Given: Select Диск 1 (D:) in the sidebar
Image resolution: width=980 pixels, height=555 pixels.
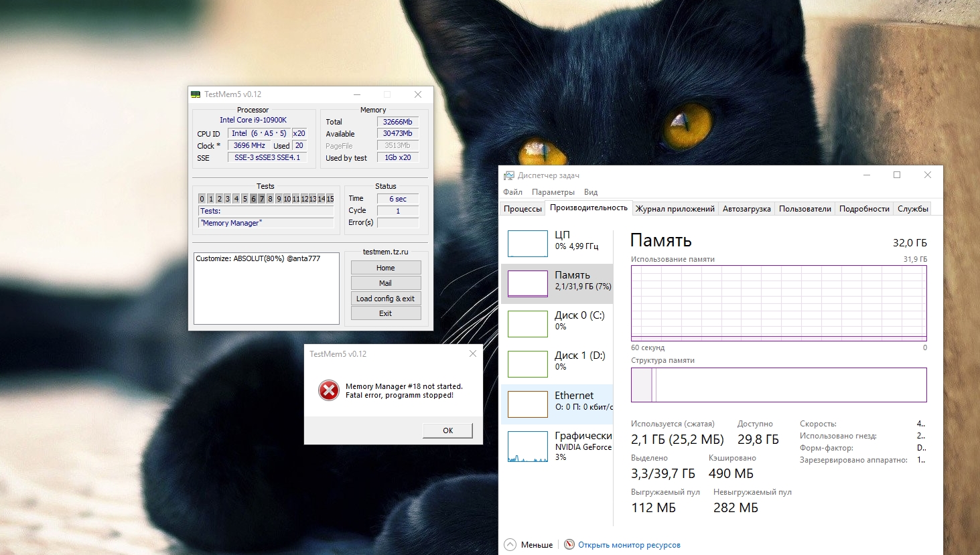Looking at the screenshot, I should pyautogui.click(x=557, y=364).
